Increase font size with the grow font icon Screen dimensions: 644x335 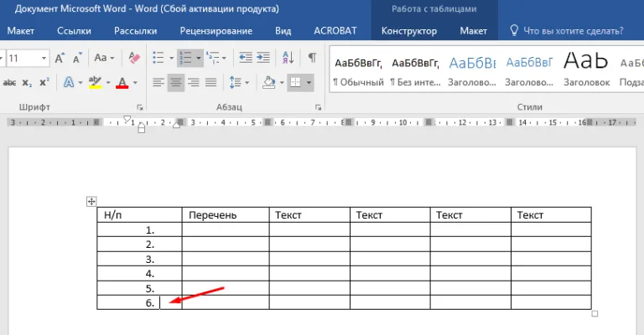(60, 59)
